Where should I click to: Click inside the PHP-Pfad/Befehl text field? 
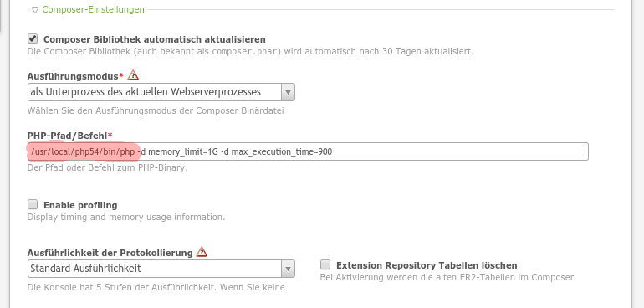308,151
